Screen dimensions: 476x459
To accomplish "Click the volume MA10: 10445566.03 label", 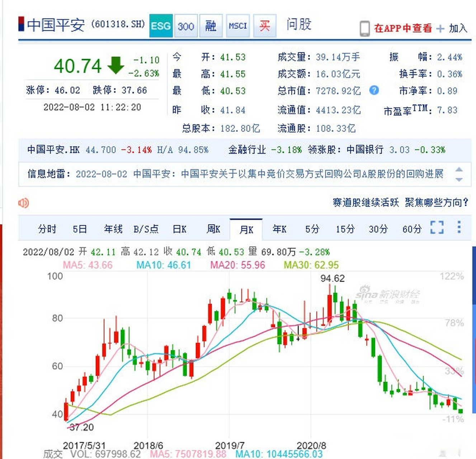I will coord(279,454).
